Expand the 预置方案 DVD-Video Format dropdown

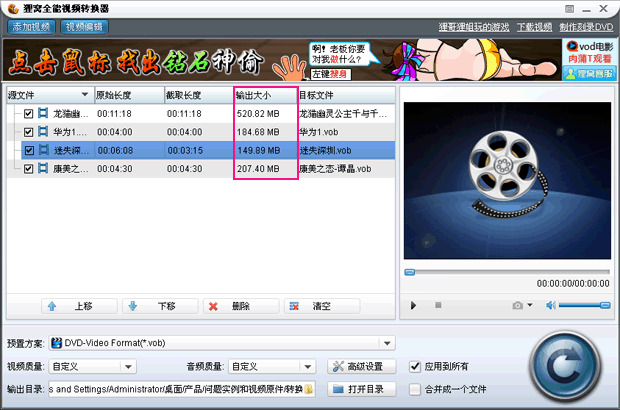pos(388,343)
